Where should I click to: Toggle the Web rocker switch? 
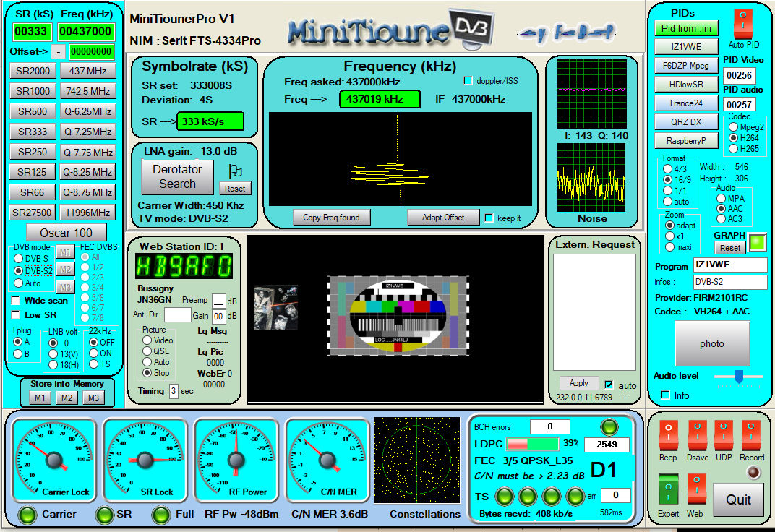(696, 489)
